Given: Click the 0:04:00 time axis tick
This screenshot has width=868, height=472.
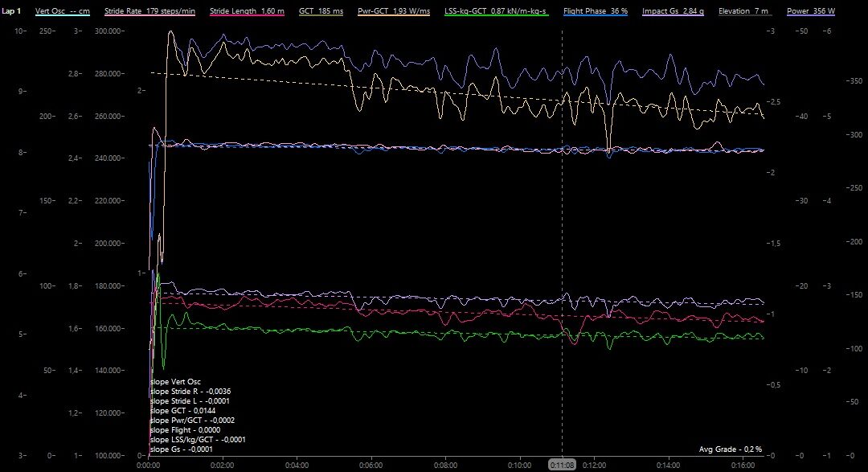Looking at the screenshot, I should [297, 466].
